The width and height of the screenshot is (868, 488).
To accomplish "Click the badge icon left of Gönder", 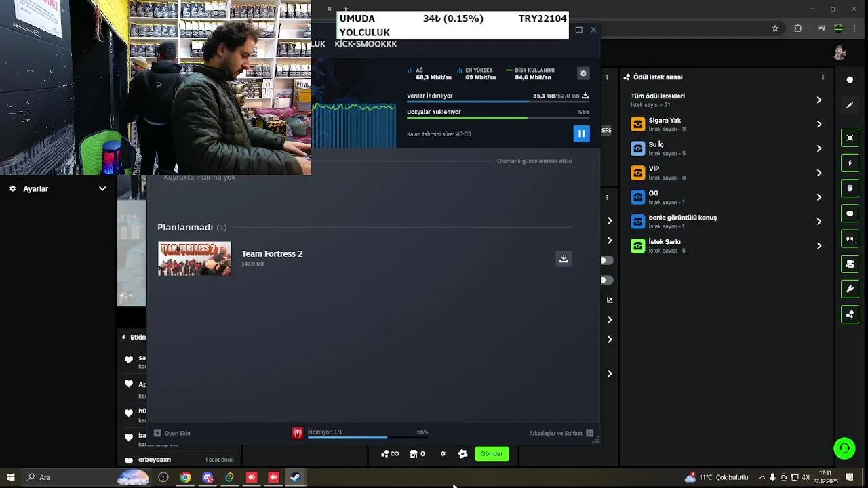I will (x=463, y=454).
